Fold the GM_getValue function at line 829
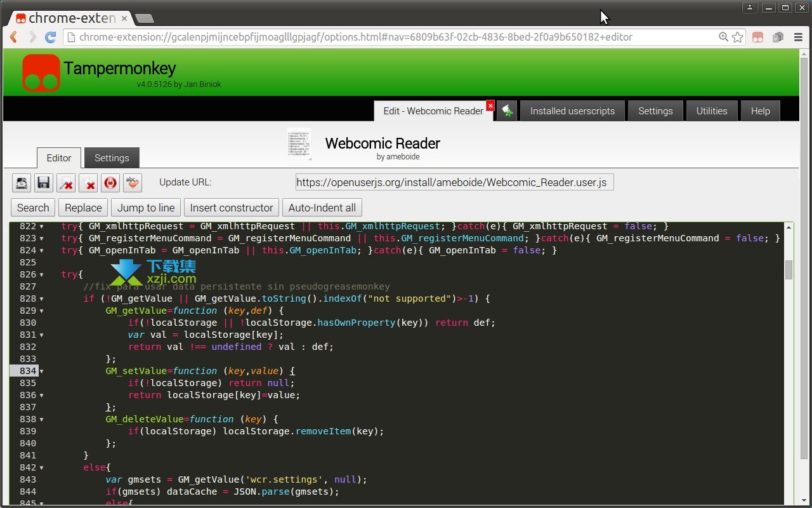 [x=42, y=311]
